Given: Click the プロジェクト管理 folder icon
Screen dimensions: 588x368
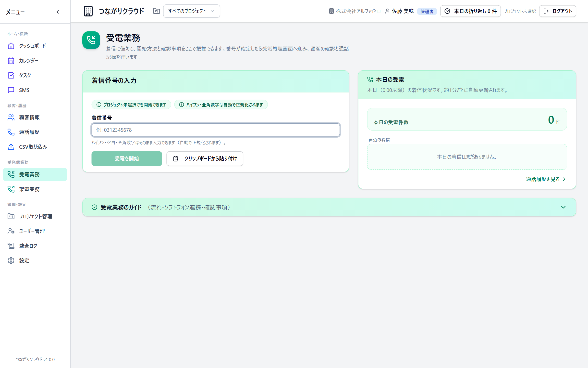Looking at the screenshot, I should [x=11, y=216].
